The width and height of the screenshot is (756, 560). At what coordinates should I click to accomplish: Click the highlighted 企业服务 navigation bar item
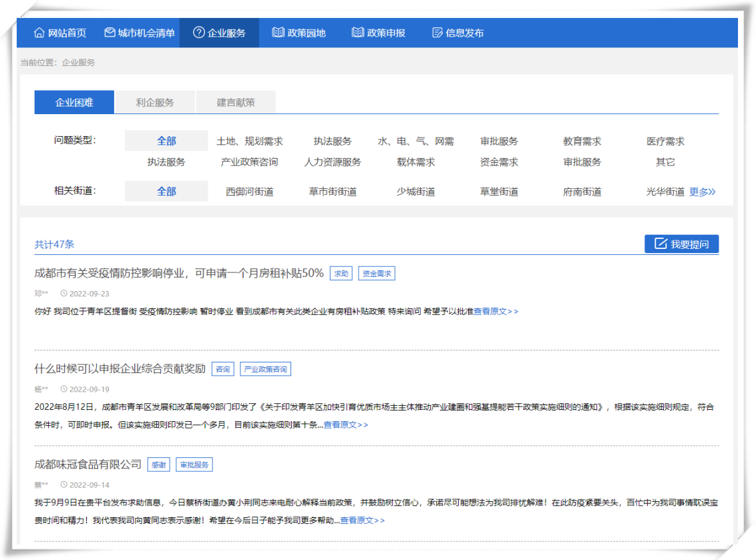[x=219, y=32]
